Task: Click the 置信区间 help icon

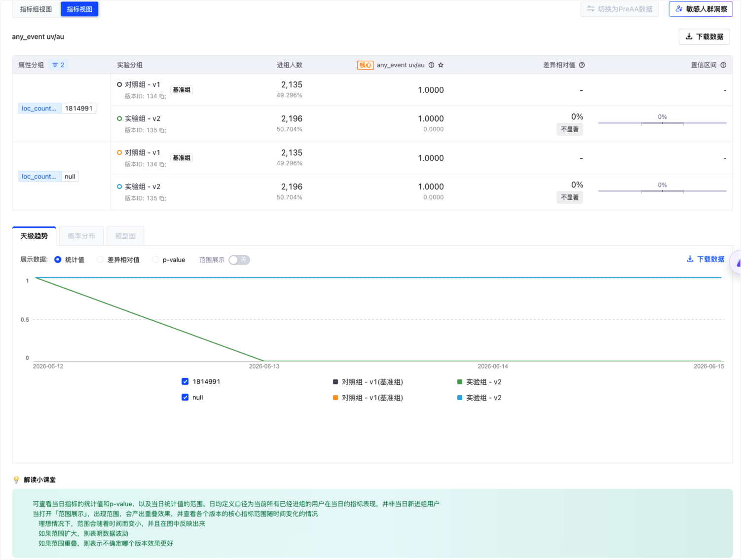Action: [x=723, y=65]
